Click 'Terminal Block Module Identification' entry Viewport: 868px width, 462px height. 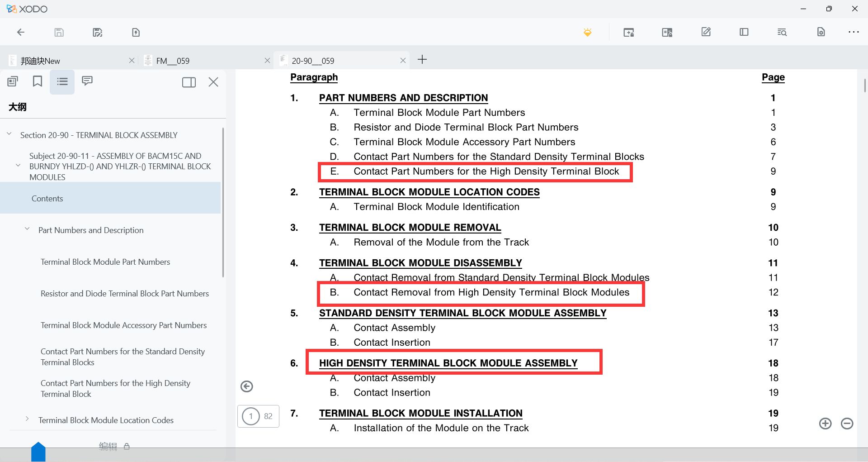[x=436, y=207]
